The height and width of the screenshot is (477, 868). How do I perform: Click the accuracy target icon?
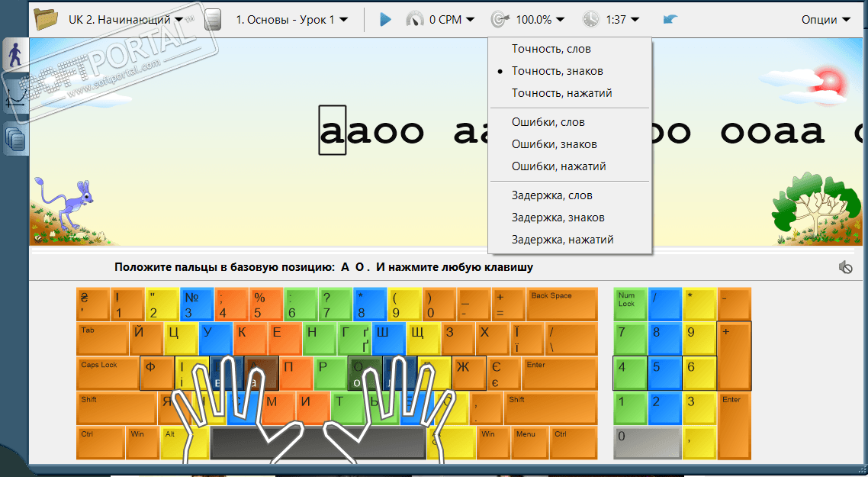tap(500, 20)
